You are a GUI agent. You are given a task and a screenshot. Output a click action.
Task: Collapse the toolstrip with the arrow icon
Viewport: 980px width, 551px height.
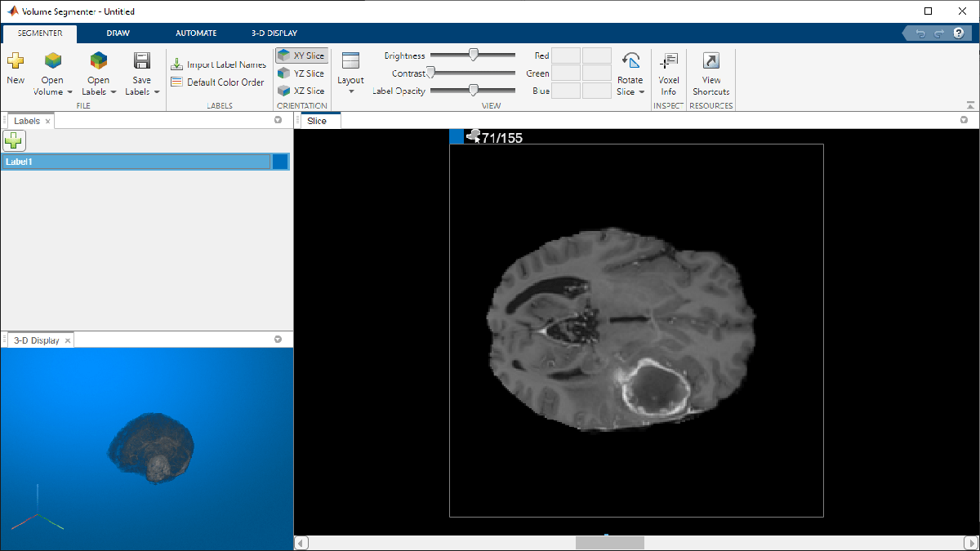pos(970,105)
